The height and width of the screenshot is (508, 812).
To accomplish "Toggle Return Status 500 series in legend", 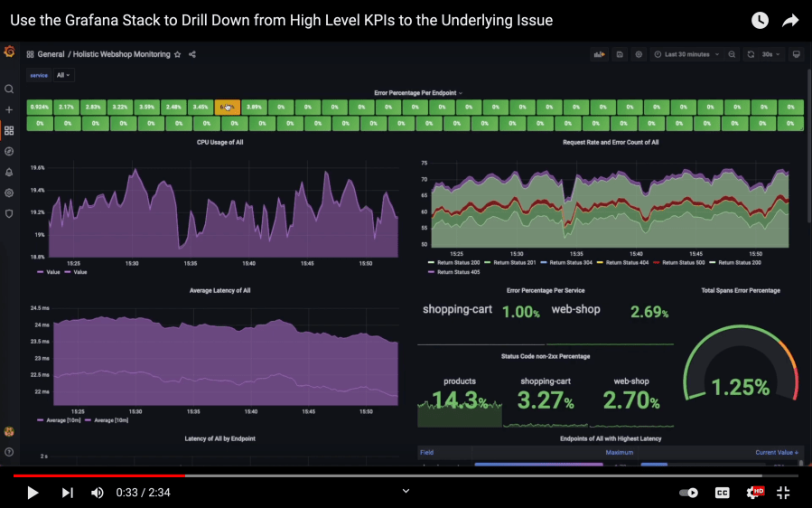I will coord(680,262).
